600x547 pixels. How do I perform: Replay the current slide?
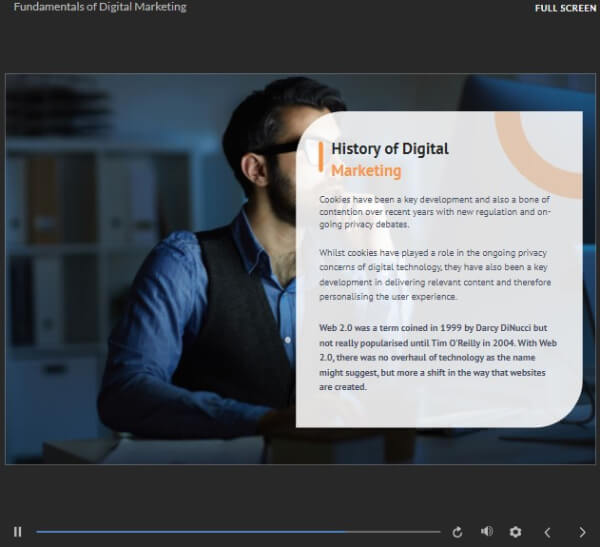457,532
